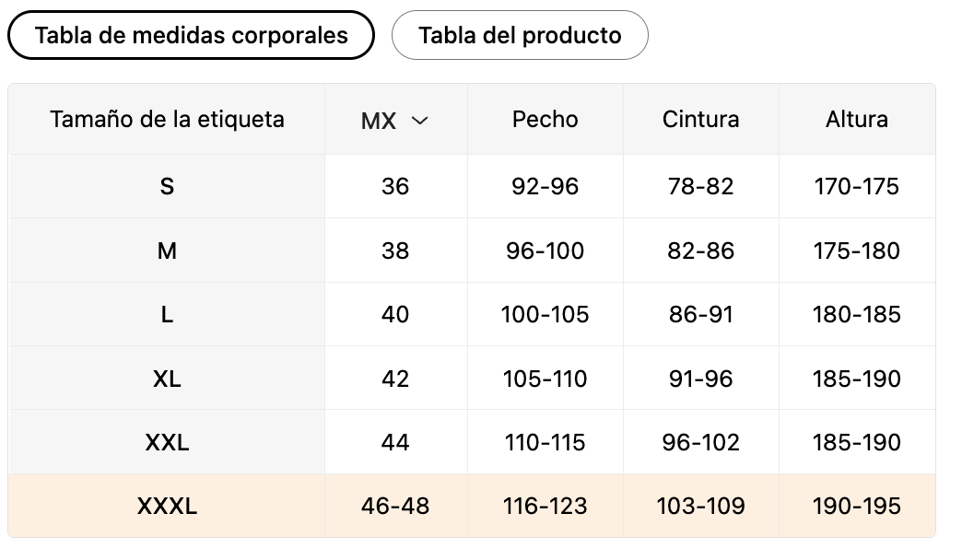Click the Tamaño de la etiqueta header
This screenshot has height=560, width=962.
pos(167,119)
